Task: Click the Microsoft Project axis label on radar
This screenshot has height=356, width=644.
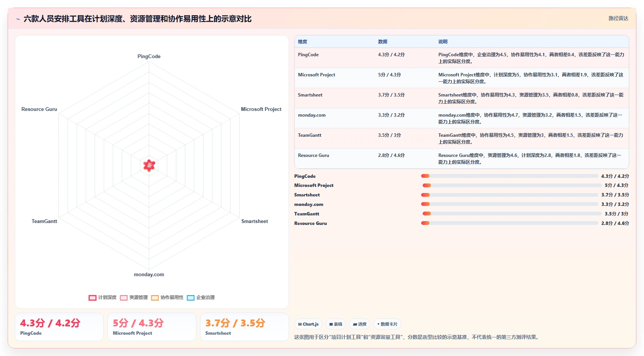Action: point(261,109)
